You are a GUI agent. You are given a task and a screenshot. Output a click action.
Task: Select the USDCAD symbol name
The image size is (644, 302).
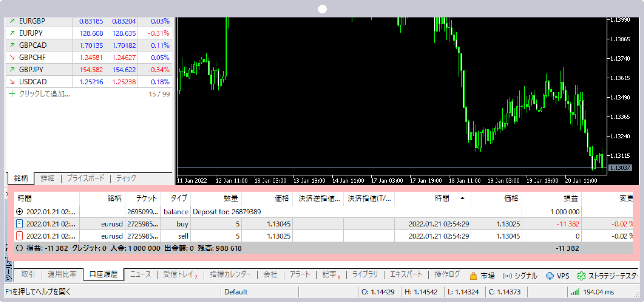point(33,82)
